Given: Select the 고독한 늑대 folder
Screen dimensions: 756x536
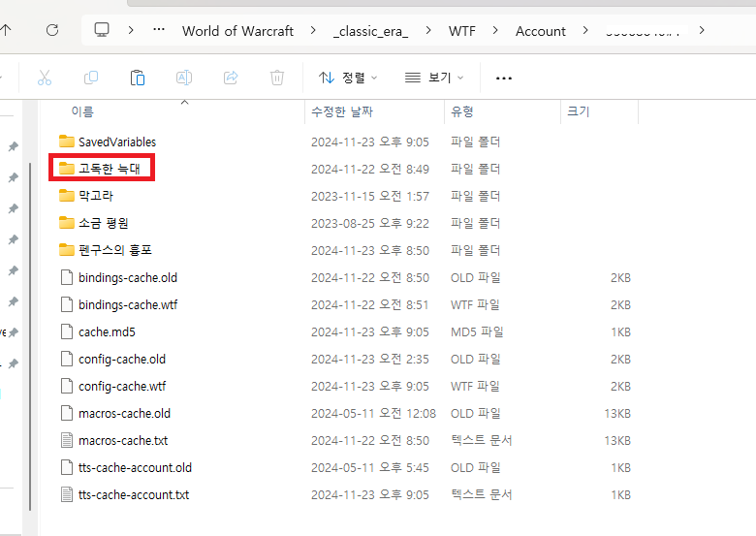Looking at the screenshot, I should coord(99,169).
